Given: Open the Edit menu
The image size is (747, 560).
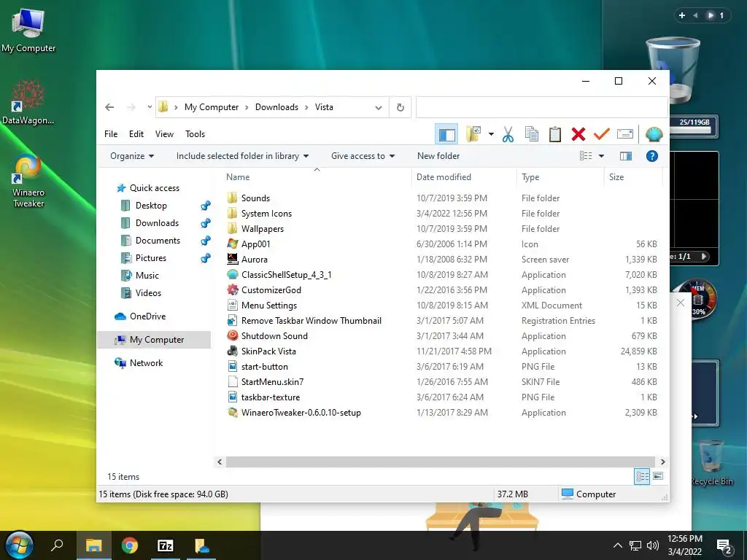Looking at the screenshot, I should 136,134.
